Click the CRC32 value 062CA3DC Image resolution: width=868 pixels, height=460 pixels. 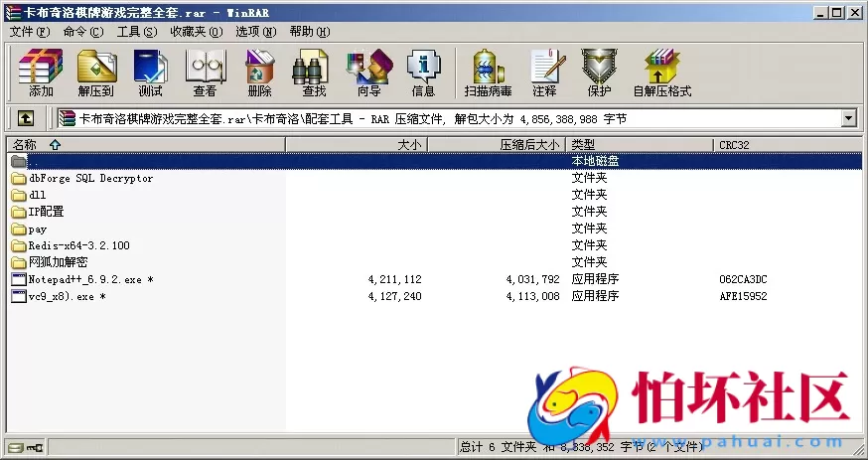tap(743, 279)
